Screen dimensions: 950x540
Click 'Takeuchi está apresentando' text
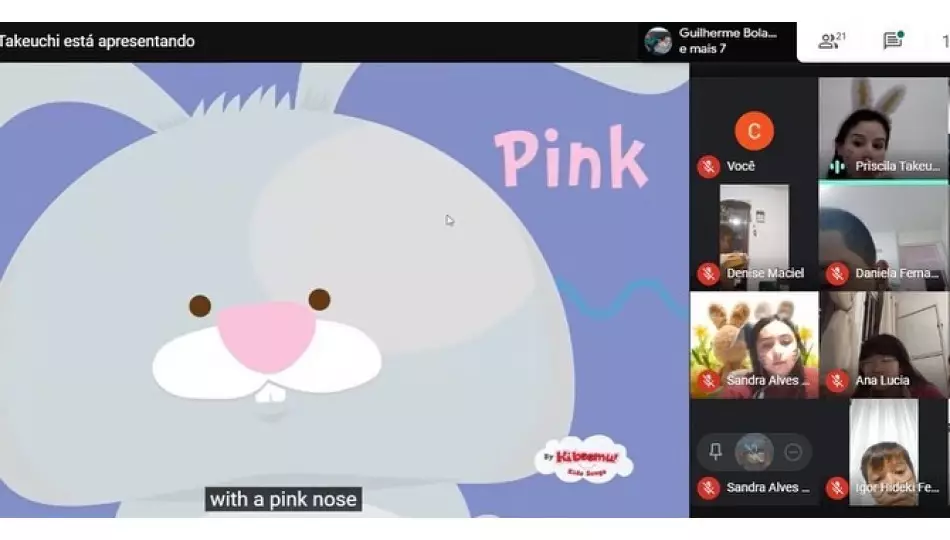click(97, 41)
